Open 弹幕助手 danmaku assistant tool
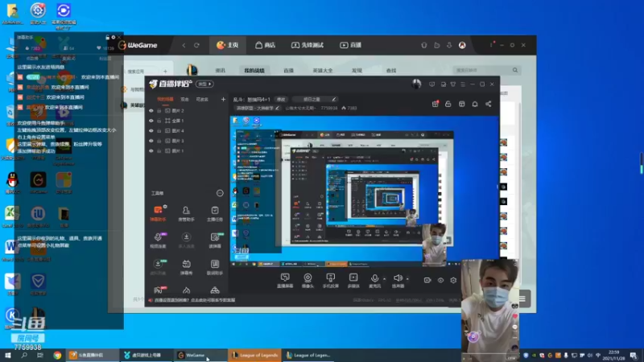 click(x=158, y=213)
